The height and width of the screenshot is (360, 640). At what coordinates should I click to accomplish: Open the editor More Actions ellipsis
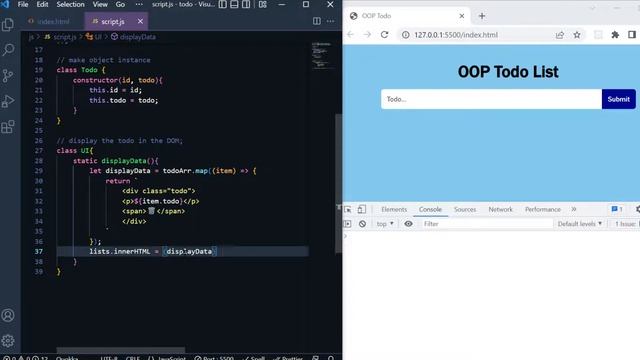(x=330, y=21)
